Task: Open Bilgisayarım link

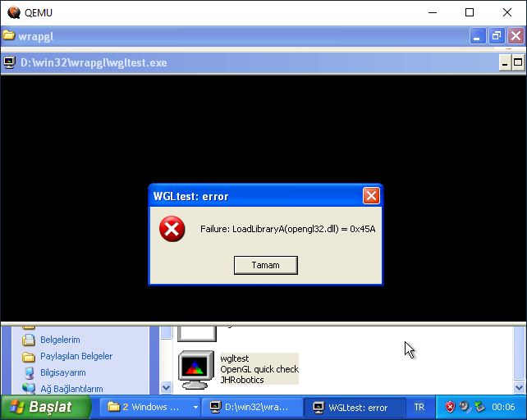Action: point(63,372)
